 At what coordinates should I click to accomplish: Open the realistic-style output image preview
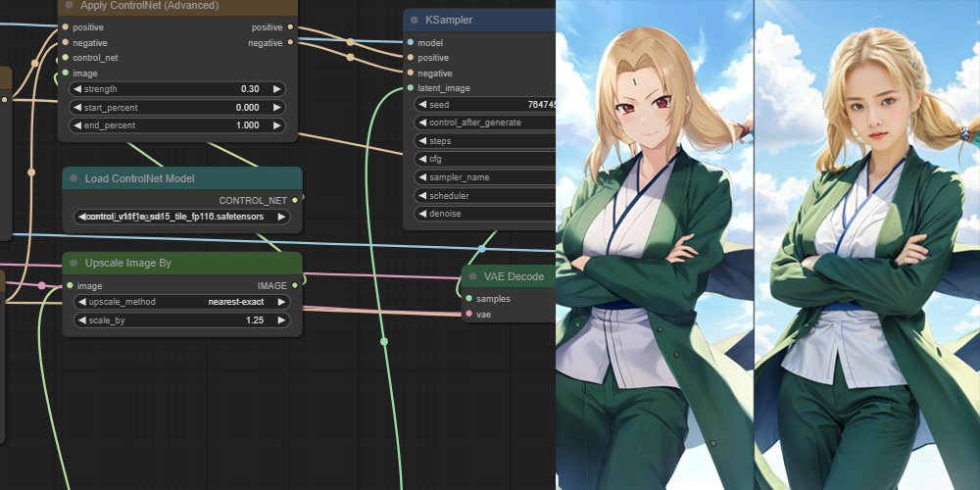click(x=867, y=245)
